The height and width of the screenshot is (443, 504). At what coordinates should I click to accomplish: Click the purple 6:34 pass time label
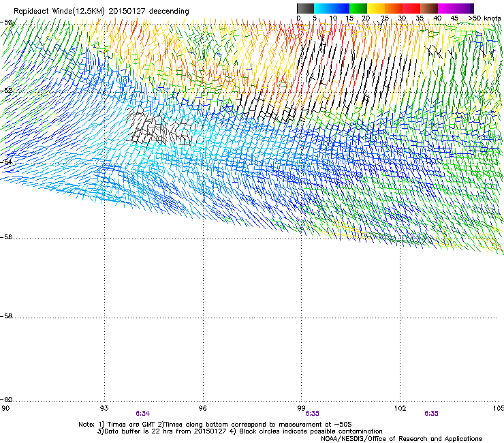point(143,414)
